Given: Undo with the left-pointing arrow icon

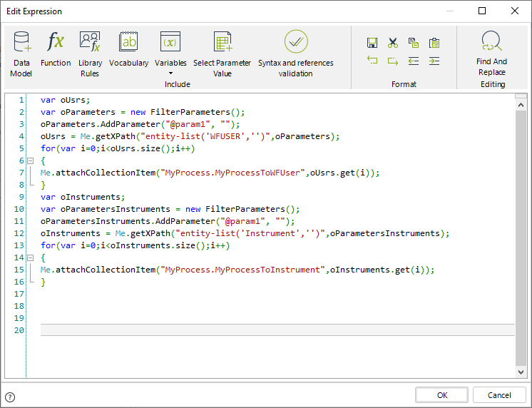Looking at the screenshot, I should [372, 61].
